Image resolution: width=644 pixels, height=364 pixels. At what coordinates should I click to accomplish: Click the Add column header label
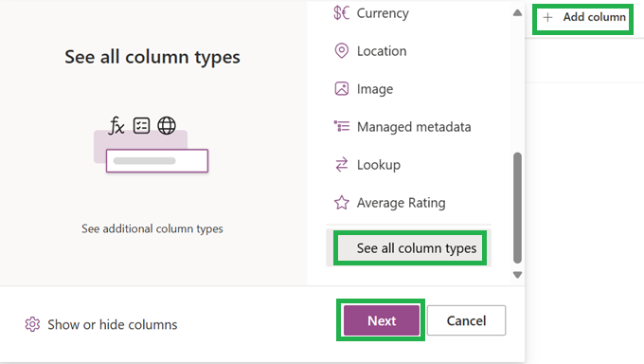click(x=595, y=17)
